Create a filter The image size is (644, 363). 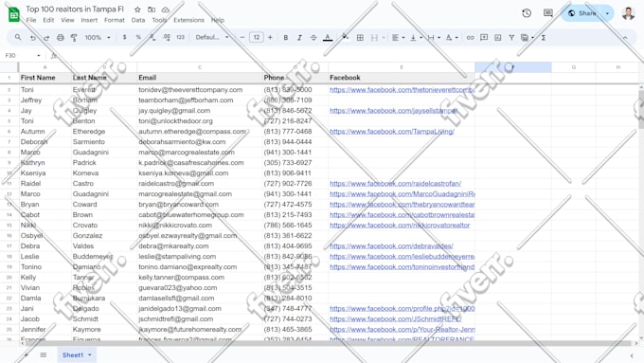[x=511, y=37]
